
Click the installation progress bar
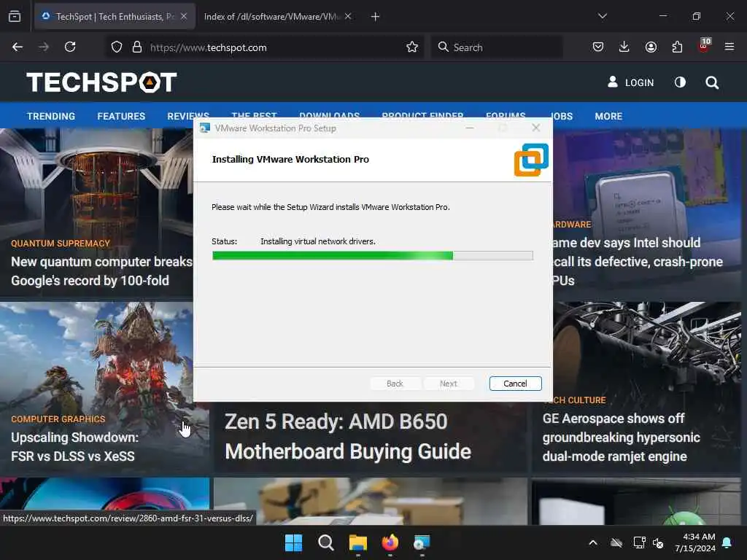point(373,256)
